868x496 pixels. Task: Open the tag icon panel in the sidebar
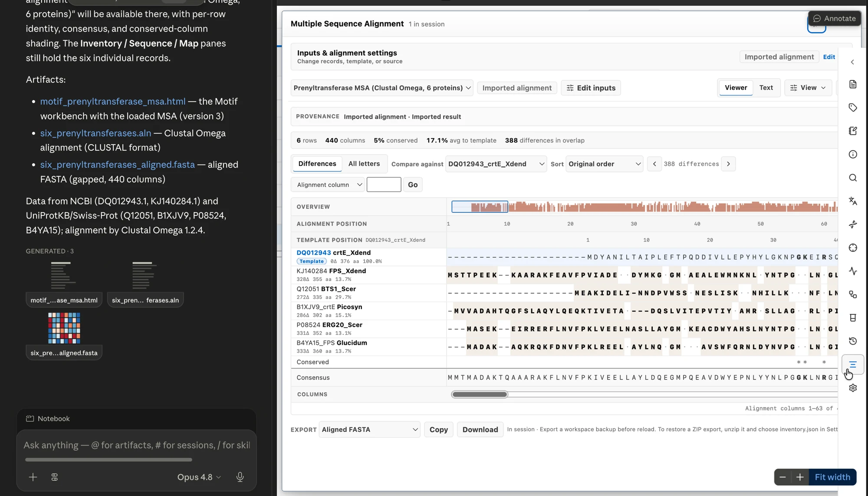pyautogui.click(x=852, y=108)
